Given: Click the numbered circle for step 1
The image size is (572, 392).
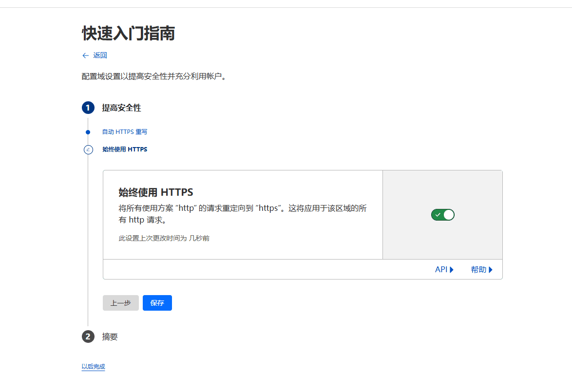Looking at the screenshot, I should [88, 108].
